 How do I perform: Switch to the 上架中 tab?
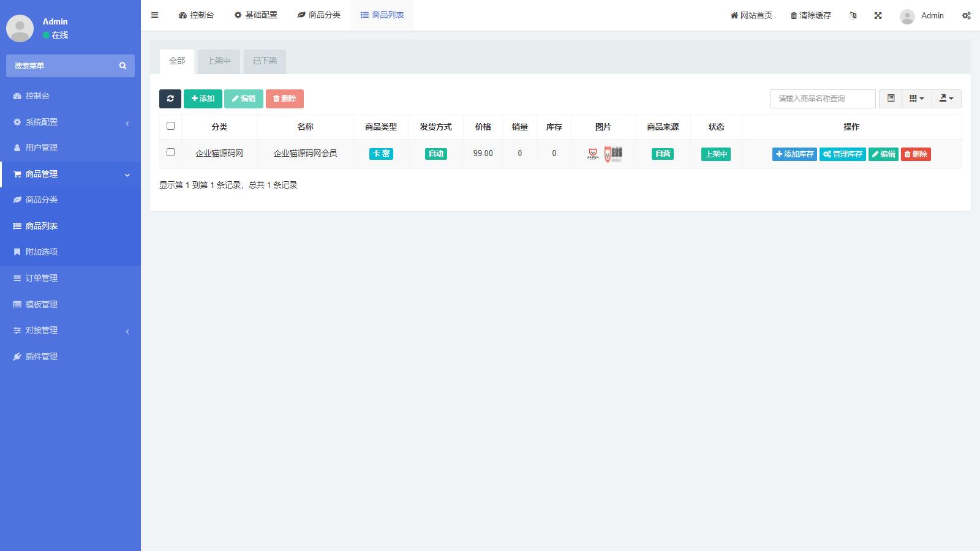[x=219, y=61]
